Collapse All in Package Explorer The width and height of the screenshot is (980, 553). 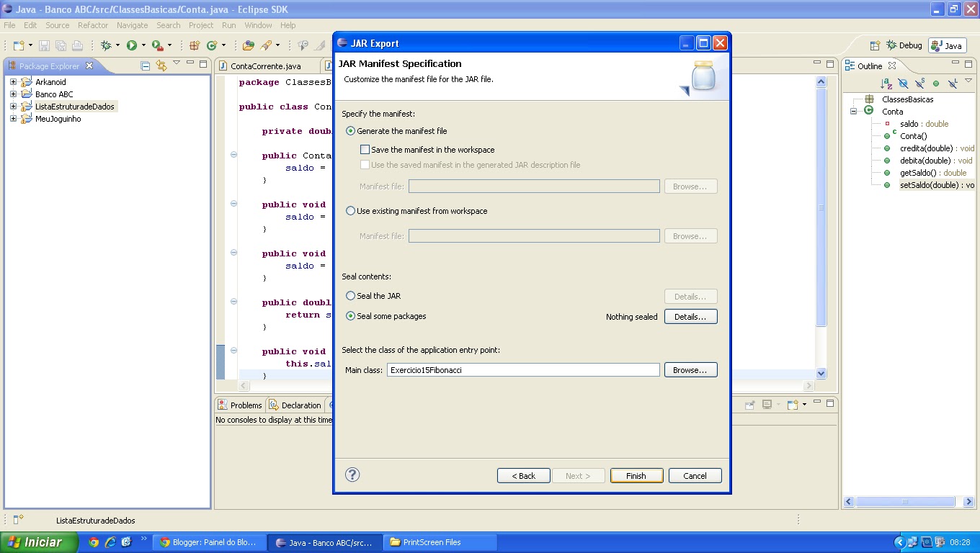click(145, 66)
